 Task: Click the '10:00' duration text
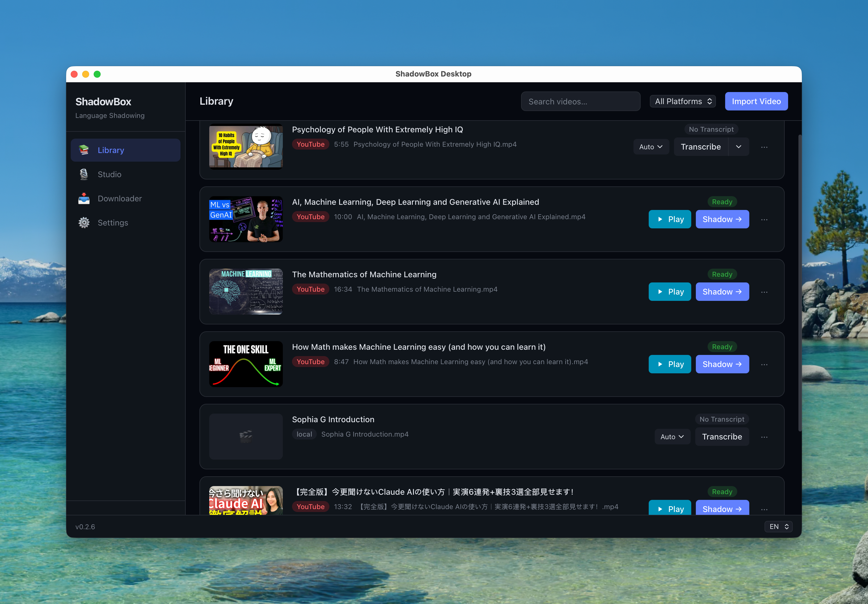click(343, 217)
